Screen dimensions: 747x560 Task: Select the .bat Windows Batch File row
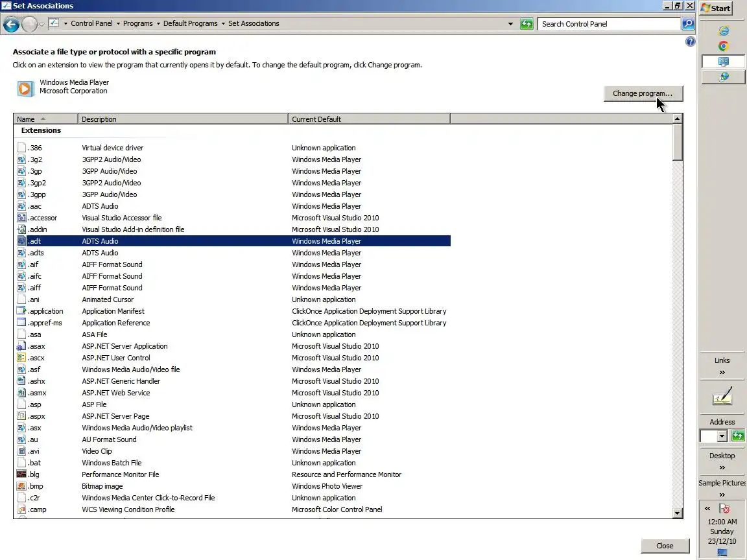233,463
